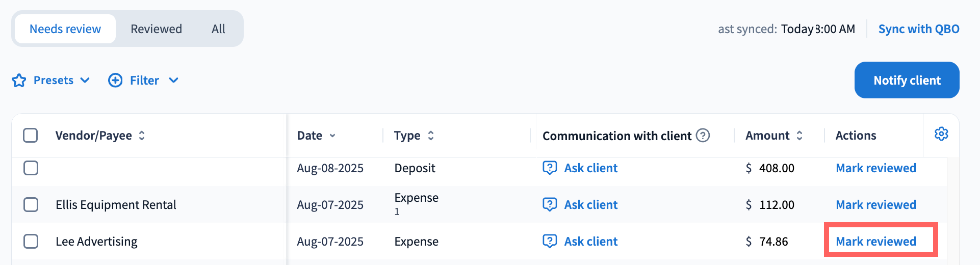The image size is (980, 265).
Task: Expand the Filter dropdown chevron
Action: (x=173, y=81)
